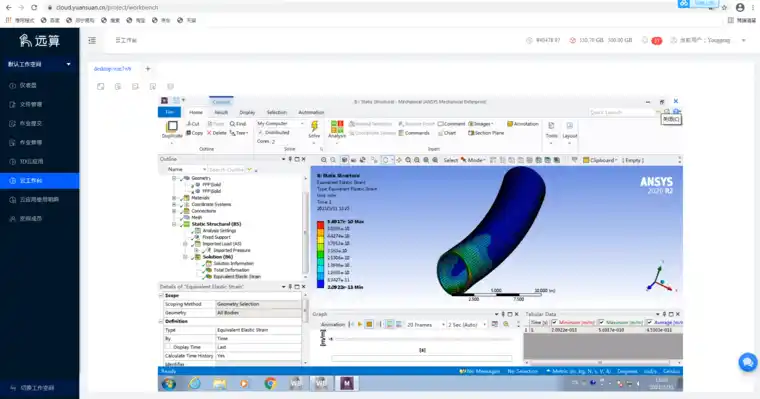Image resolution: width=760 pixels, height=399 pixels.
Task: Open the Clipboard dropdown
Action: click(x=600, y=160)
